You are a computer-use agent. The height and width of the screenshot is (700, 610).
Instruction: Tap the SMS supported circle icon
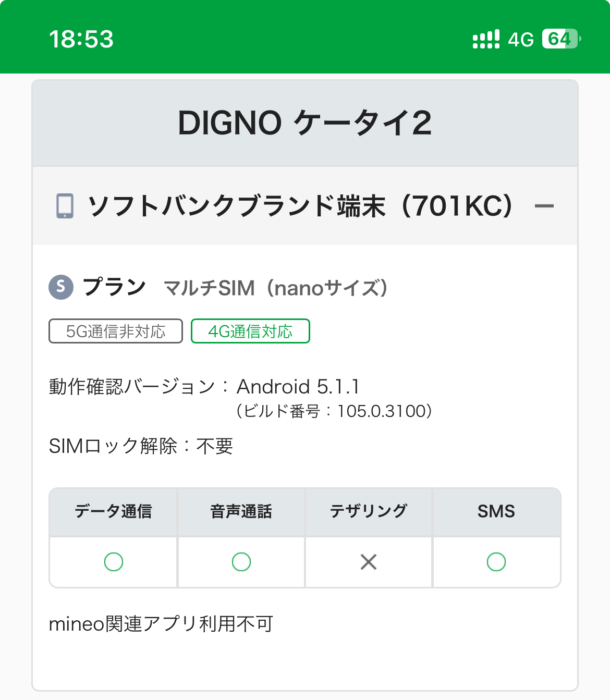(496, 562)
